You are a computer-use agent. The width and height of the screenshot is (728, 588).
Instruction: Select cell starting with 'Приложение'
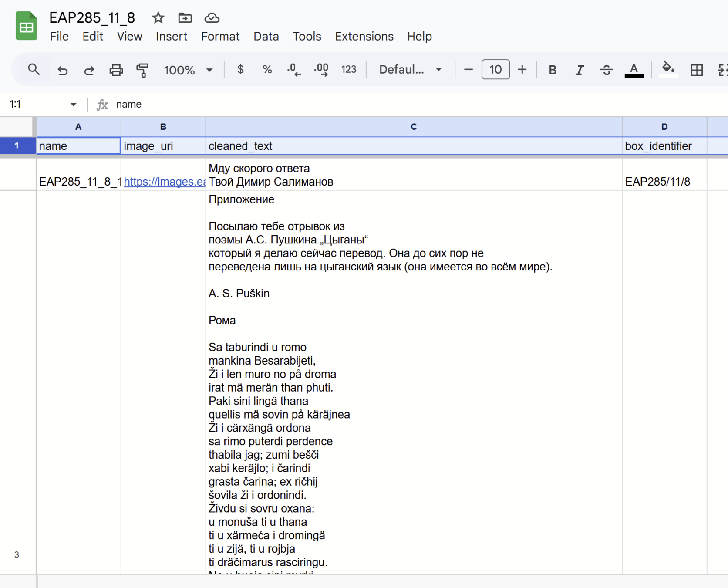414,382
